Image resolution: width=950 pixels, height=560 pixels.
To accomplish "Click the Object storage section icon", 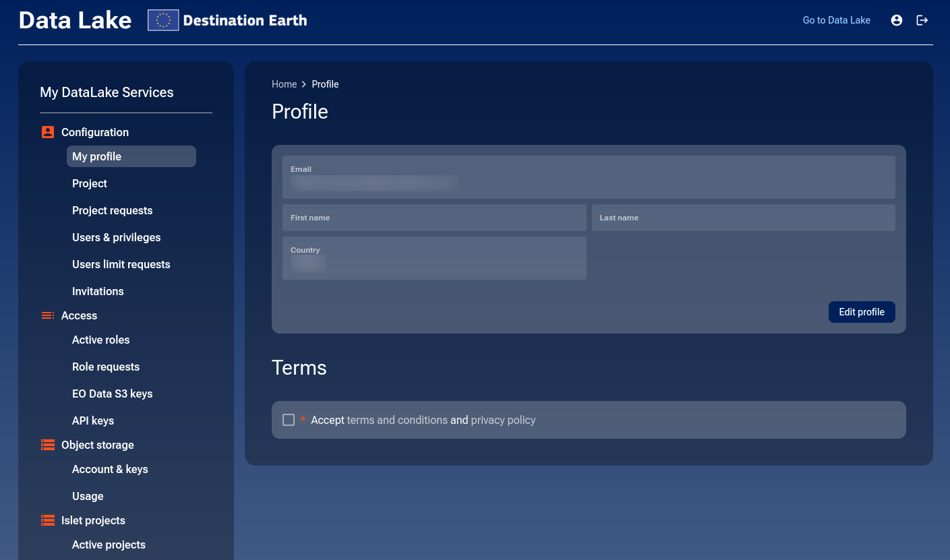I will pos(47,445).
